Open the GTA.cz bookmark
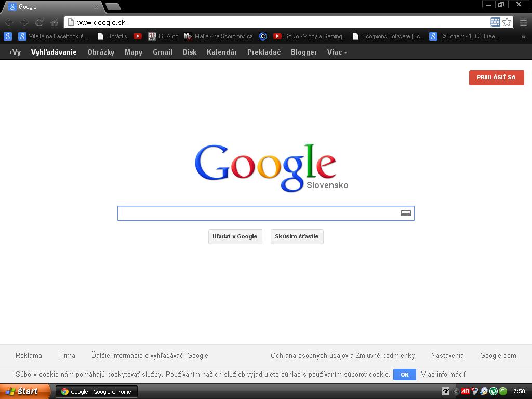The height and width of the screenshot is (399, 532). coord(163,36)
